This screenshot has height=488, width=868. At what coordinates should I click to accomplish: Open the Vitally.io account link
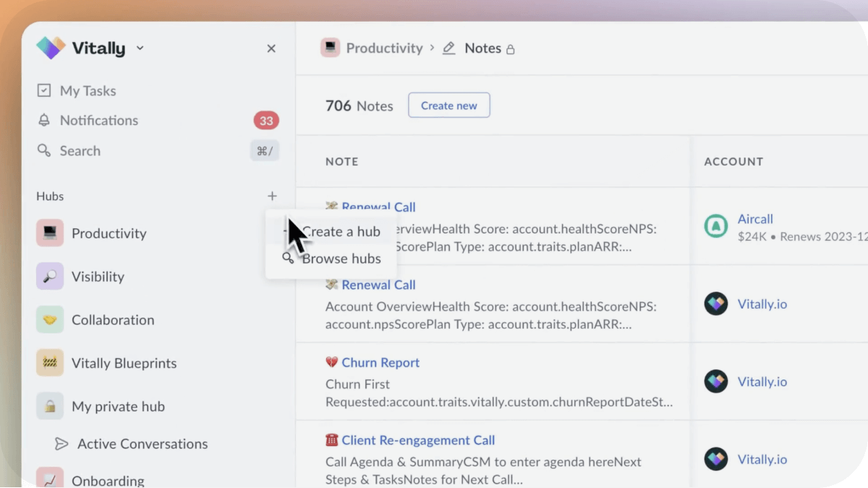point(762,304)
